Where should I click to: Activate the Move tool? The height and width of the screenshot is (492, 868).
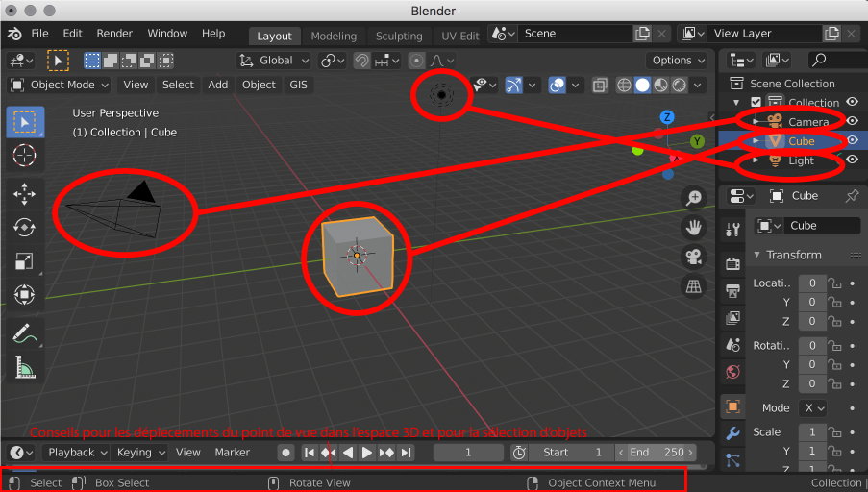click(24, 194)
